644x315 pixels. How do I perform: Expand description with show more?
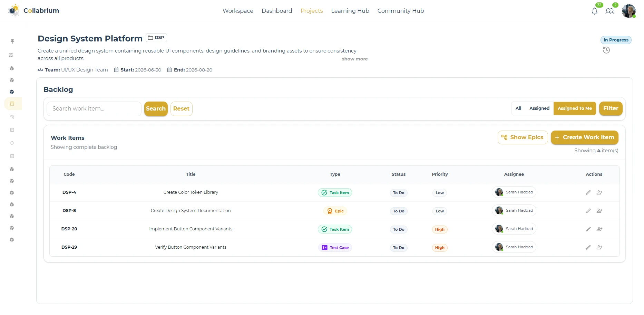coord(354,59)
